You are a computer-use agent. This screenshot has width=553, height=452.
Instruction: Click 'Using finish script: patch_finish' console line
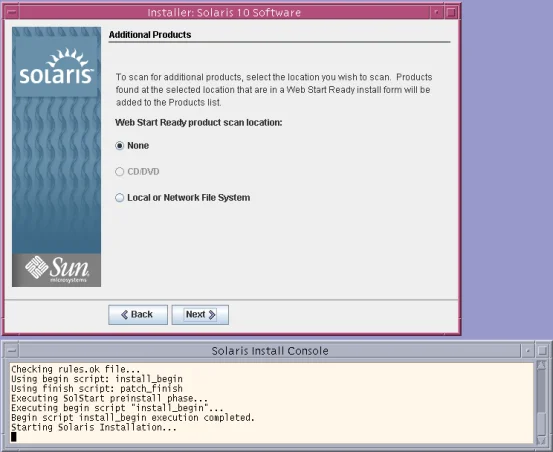tap(97, 389)
